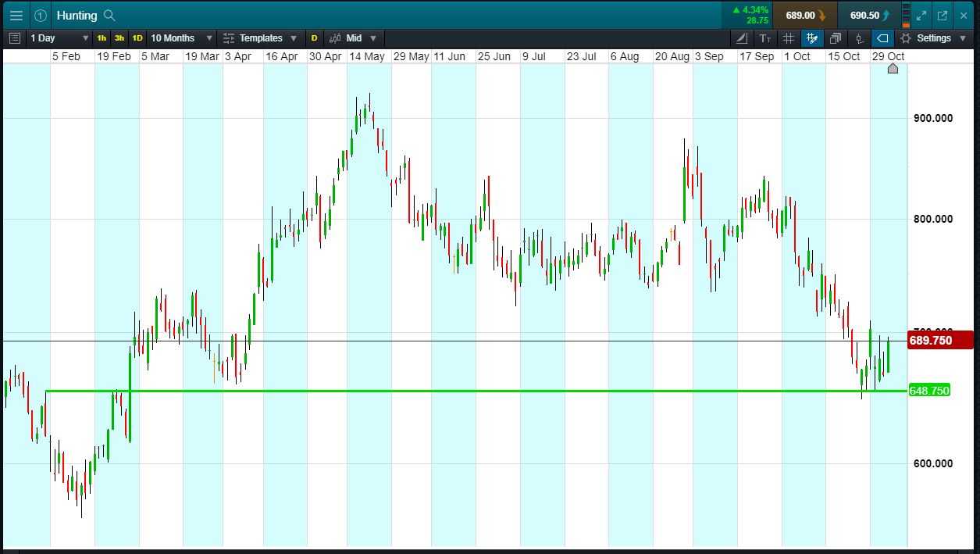Viewport: 980px width, 554px height.
Task: Toggle the drawing grid pencil mode
Action: [x=812, y=38]
